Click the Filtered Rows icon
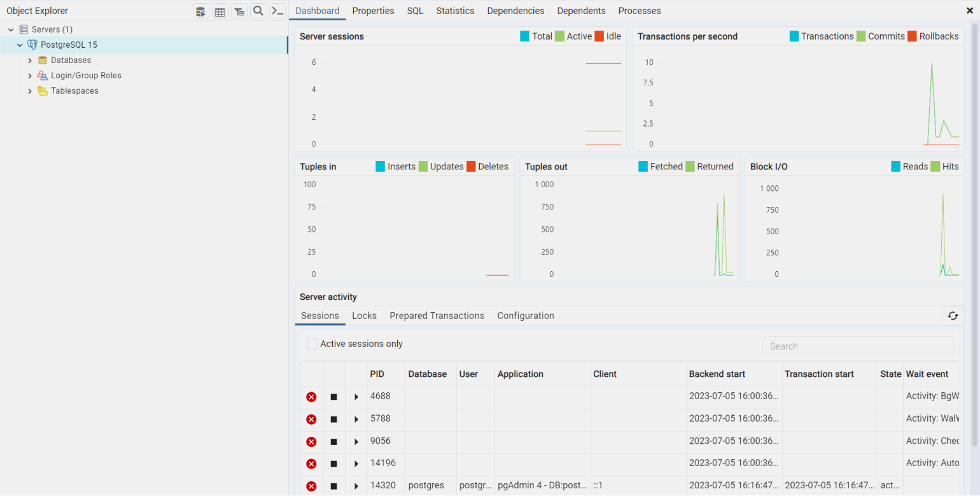This screenshot has height=496, width=980. pos(239,11)
